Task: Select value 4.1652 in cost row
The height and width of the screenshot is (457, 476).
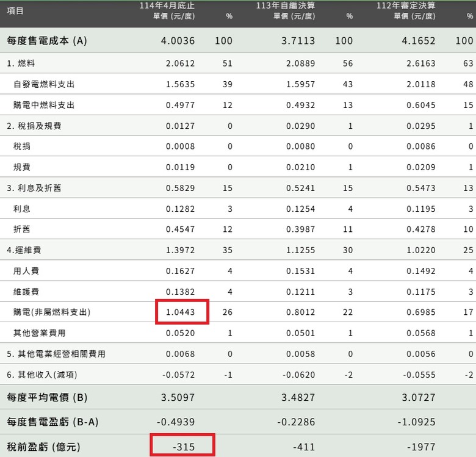Action: [419, 41]
